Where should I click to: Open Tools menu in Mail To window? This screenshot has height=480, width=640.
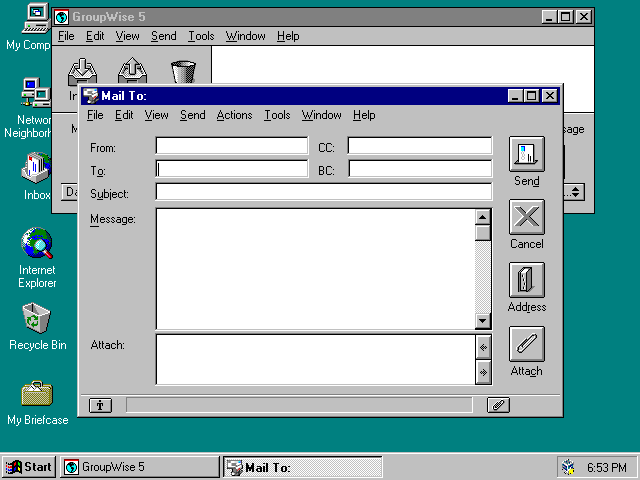tap(277, 115)
